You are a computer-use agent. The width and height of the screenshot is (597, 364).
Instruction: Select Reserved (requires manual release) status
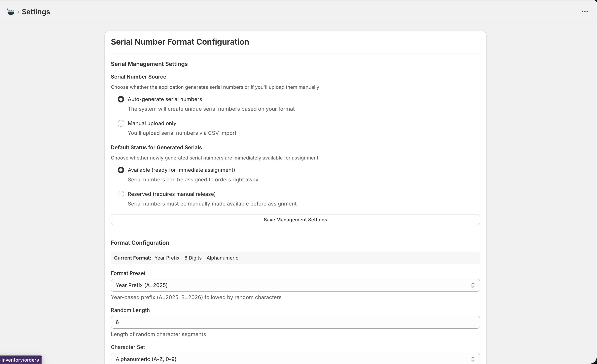[121, 194]
